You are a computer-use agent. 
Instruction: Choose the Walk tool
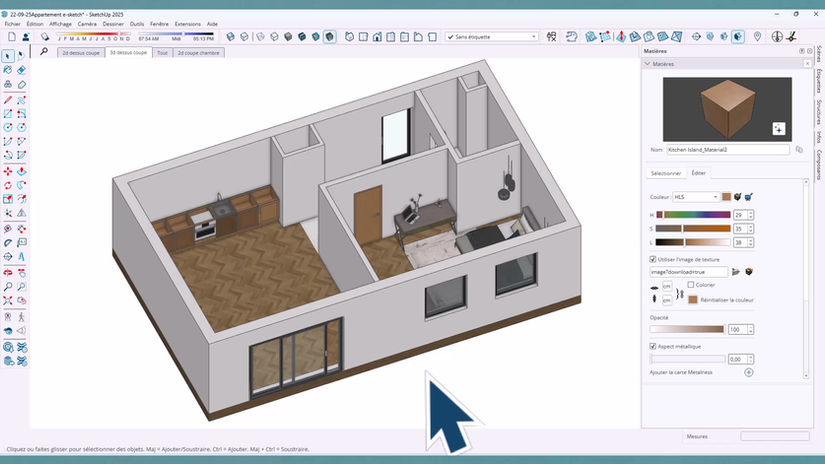coord(22,317)
